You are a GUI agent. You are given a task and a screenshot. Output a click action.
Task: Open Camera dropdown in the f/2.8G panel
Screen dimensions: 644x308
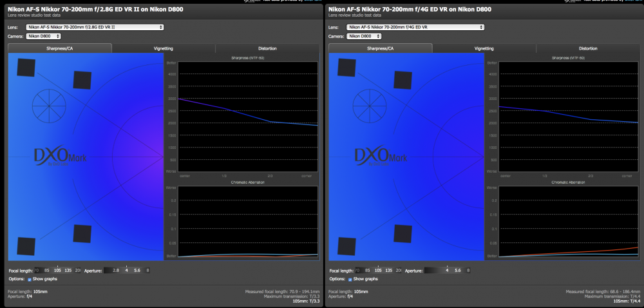coord(44,36)
